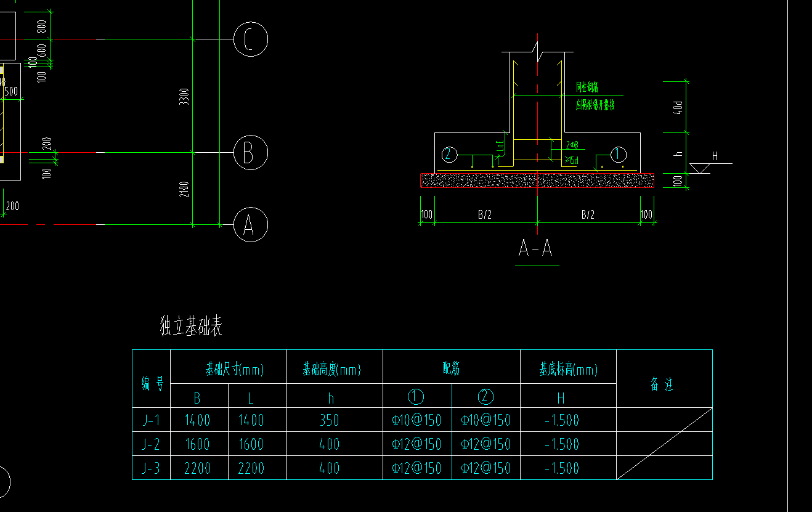Pick the 3300 axis dimension text
The width and height of the screenshot is (812, 512).
(185, 96)
